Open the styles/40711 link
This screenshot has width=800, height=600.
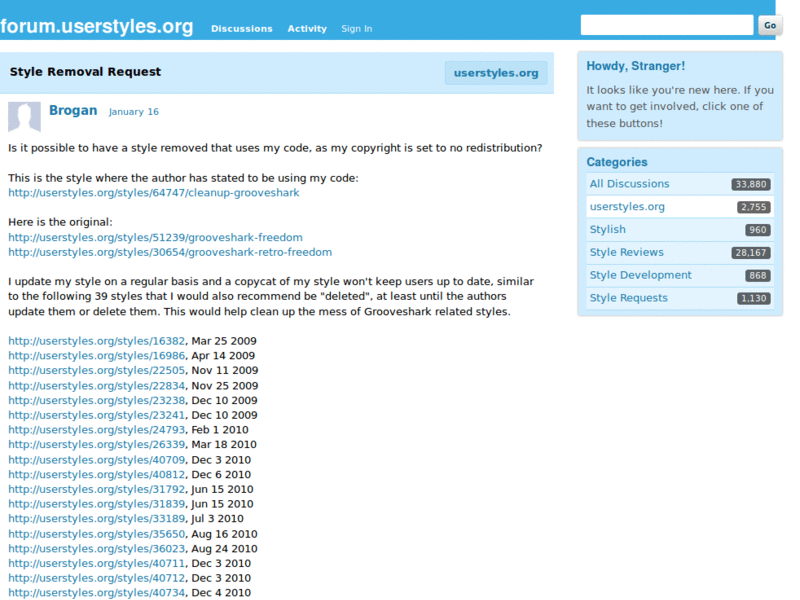[96, 564]
